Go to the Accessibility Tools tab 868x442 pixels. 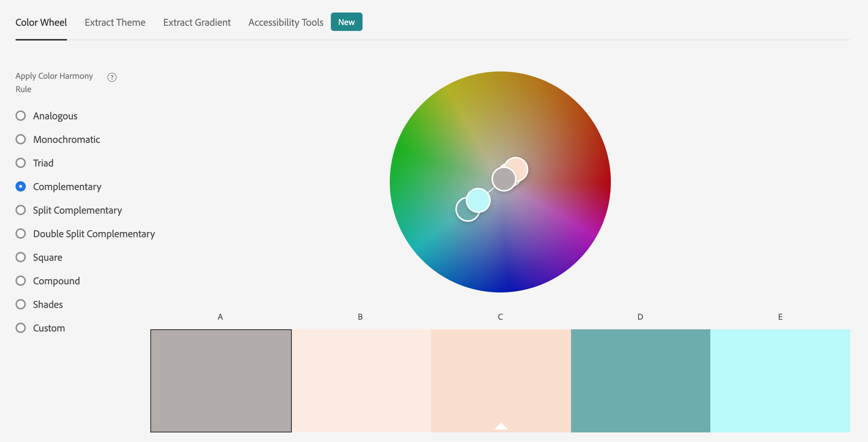coord(286,22)
